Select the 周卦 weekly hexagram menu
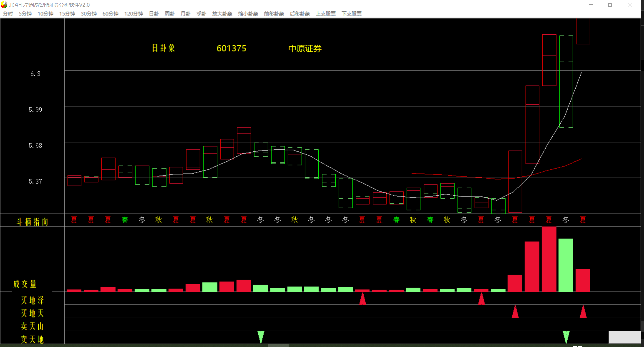 170,14
